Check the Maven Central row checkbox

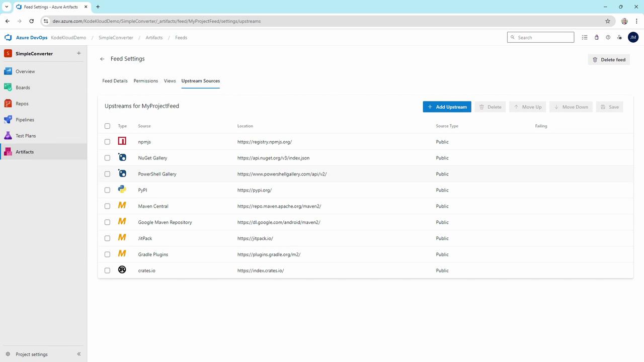pos(107,206)
